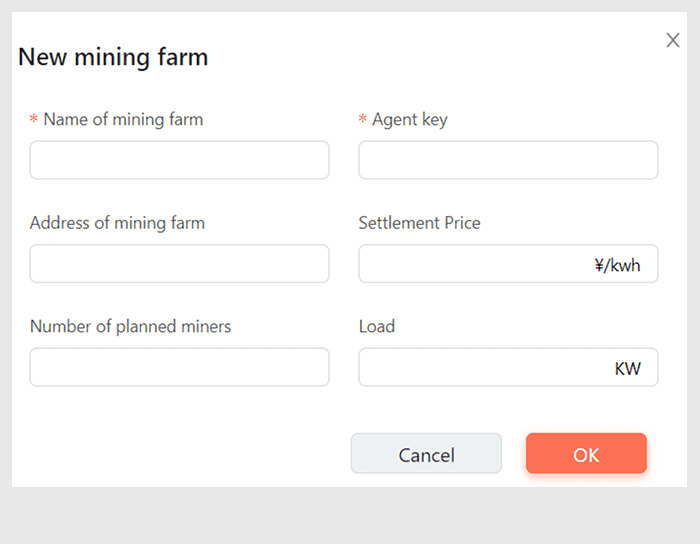The width and height of the screenshot is (700, 544).
Task: Click the 'Agent key' label text
Action: (409, 119)
